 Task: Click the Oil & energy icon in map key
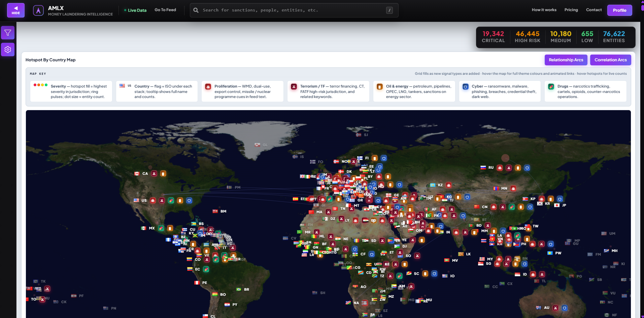380,87
